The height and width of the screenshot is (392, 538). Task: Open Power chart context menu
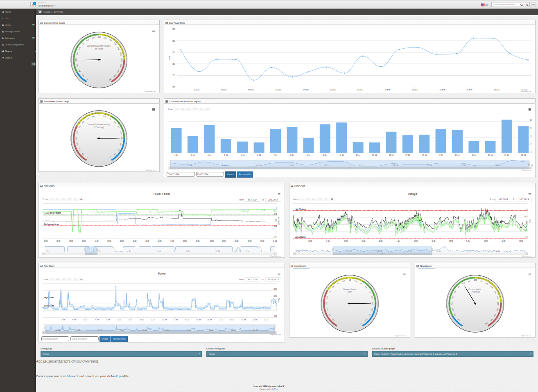click(279, 274)
